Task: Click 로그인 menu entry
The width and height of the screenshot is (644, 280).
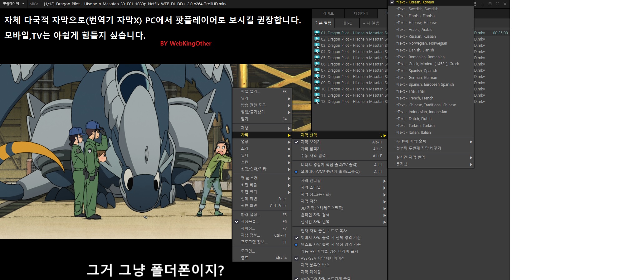Action: click(262, 251)
